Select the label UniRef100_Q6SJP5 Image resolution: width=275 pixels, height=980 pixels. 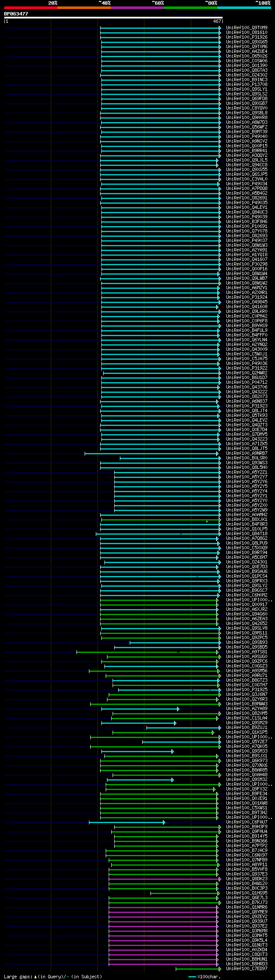pos(247,175)
